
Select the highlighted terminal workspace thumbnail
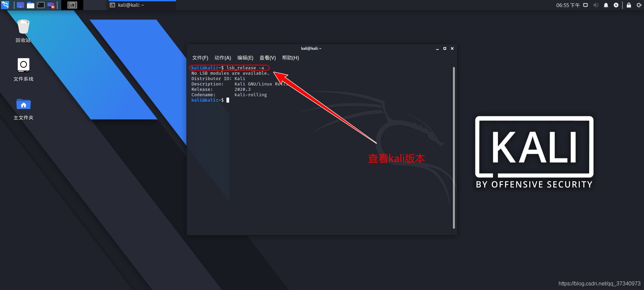72,5
